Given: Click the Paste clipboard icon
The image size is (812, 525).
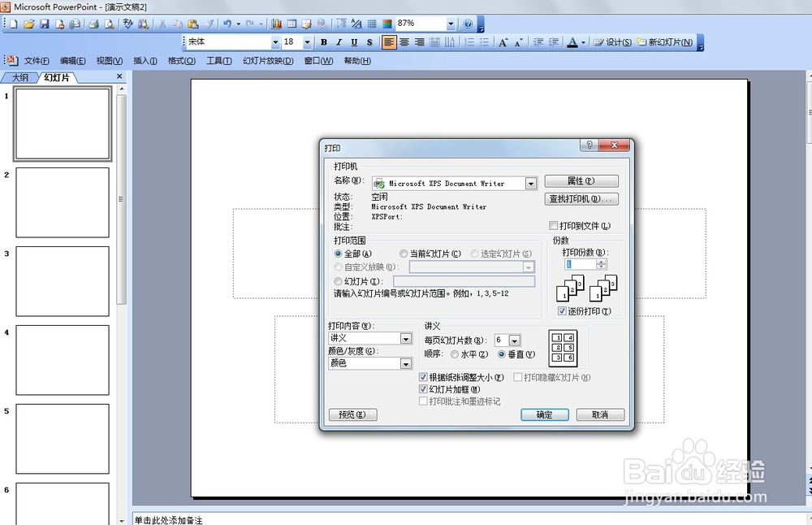Looking at the screenshot, I should [x=193, y=24].
